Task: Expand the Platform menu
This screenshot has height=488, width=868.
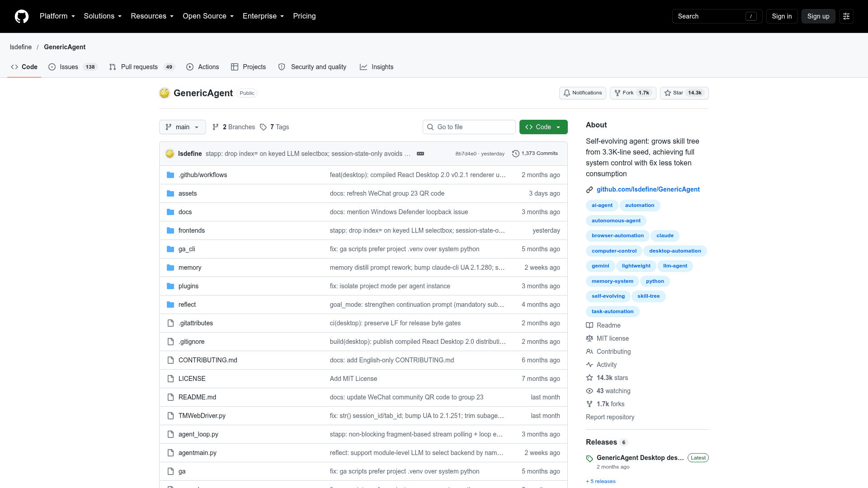Action: (x=57, y=16)
